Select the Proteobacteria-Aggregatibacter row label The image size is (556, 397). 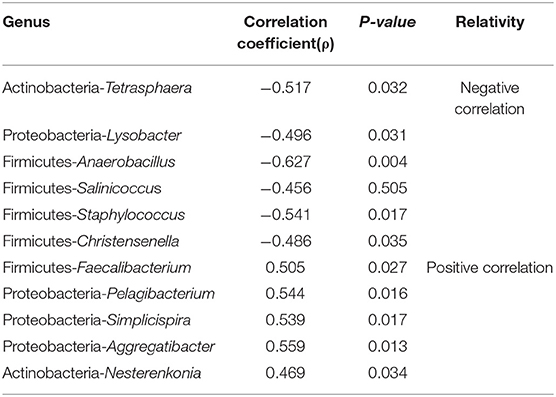109,347
